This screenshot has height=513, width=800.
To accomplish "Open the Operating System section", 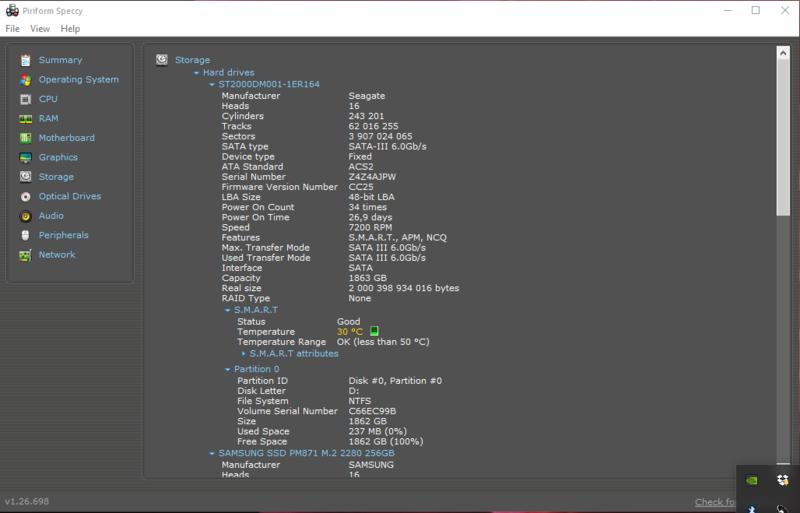I will [x=79, y=79].
